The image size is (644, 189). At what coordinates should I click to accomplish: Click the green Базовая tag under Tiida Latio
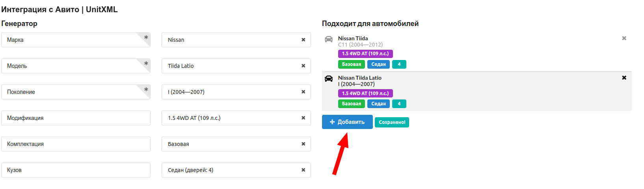(352, 104)
